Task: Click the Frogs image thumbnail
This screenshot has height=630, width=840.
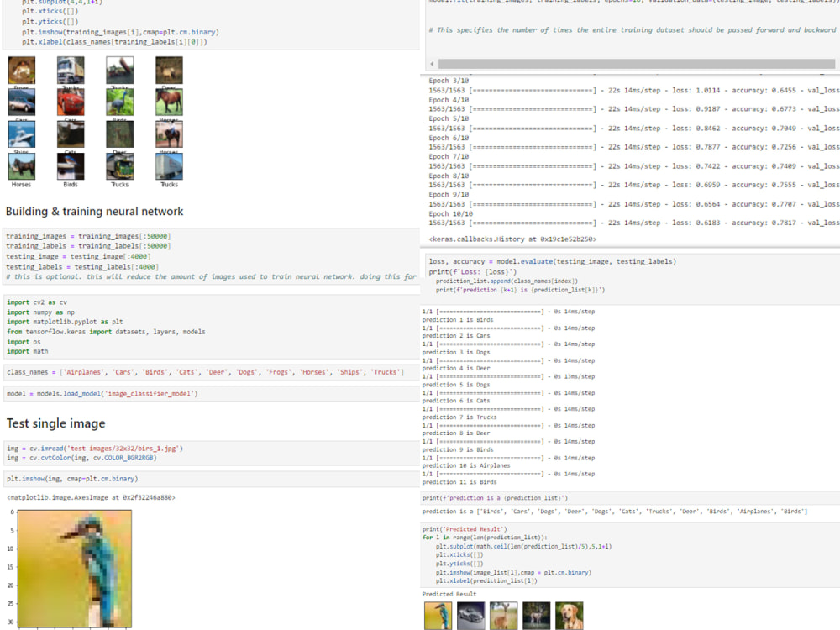Action: click(x=22, y=70)
